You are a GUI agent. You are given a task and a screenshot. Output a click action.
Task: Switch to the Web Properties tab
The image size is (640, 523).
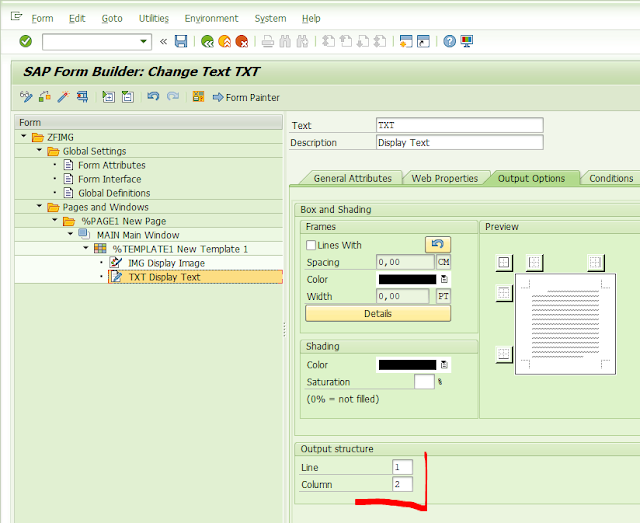click(444, 178)
